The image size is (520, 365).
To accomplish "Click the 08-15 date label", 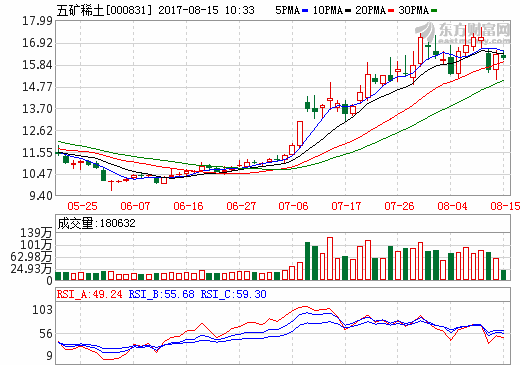I will point(505,206).
